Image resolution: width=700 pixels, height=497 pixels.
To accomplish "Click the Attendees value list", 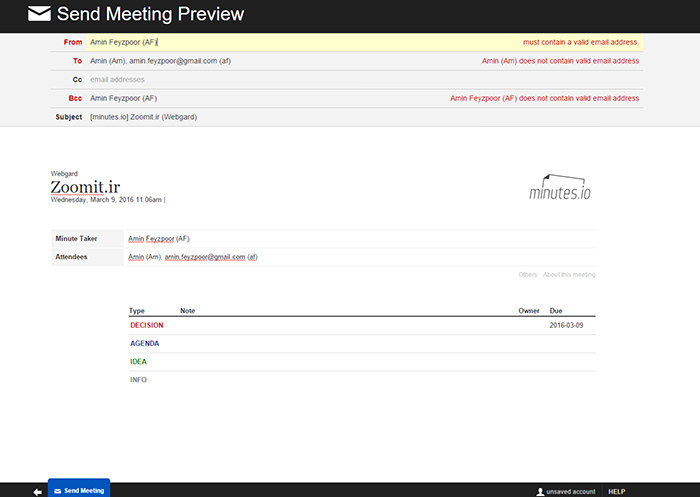I will coord(193,257).
